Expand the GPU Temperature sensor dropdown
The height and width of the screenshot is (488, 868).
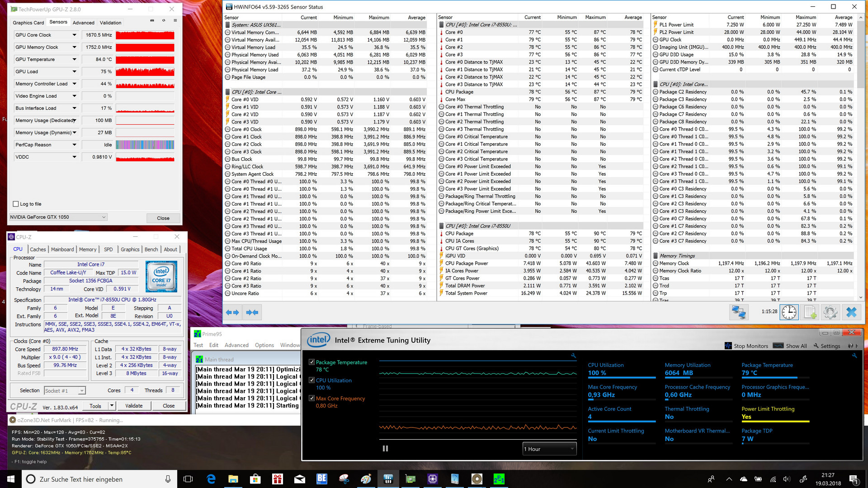tap(74, 59)
